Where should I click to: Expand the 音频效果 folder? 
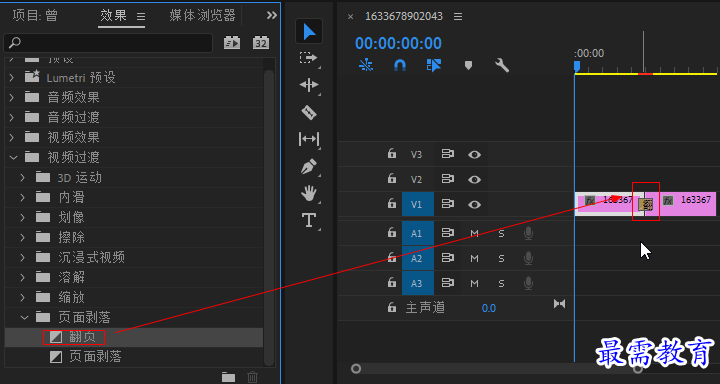click(x=11, y=97)
